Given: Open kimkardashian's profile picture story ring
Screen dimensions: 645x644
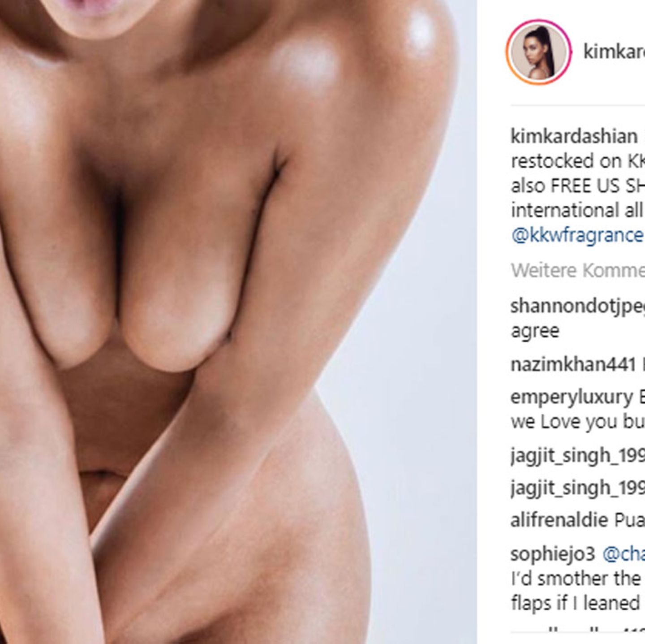Looking at the screenshot, I should coord(538,52).
